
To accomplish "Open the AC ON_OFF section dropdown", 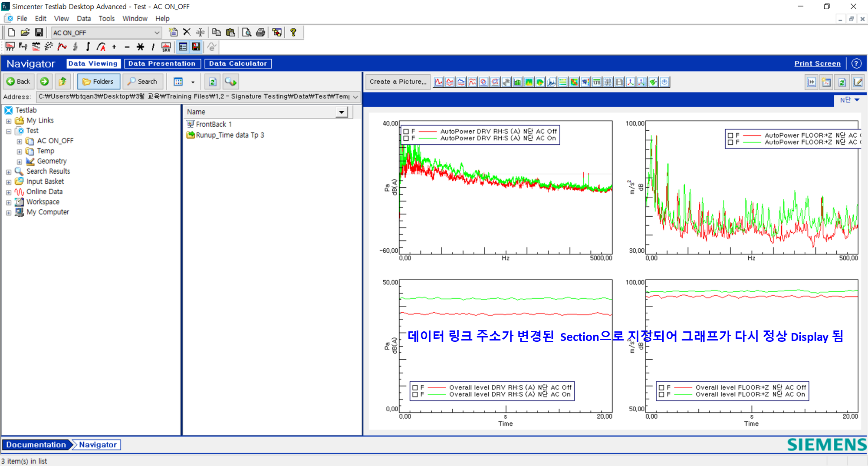I will pyautogui.click(x=157, y=33).
